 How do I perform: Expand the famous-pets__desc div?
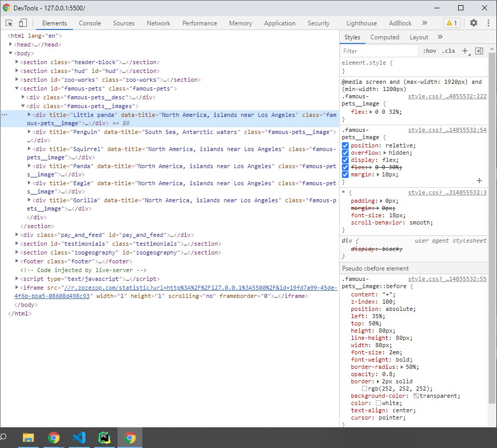[23, 97]
